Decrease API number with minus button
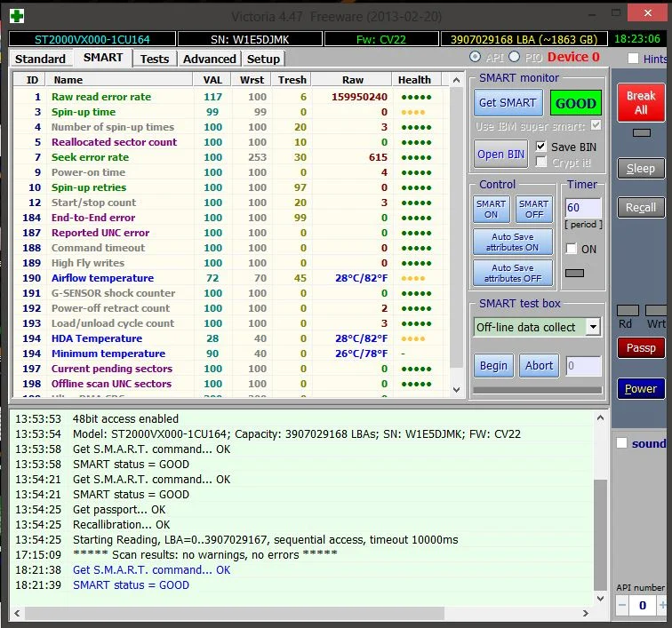The image size is (672, 628). point(622,605)
